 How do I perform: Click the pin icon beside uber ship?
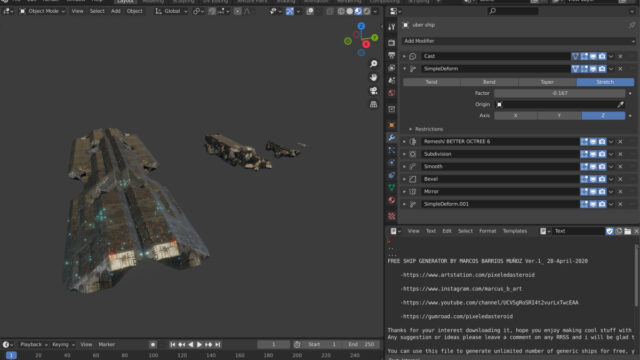pyautogui.click(x=632, y=25)
